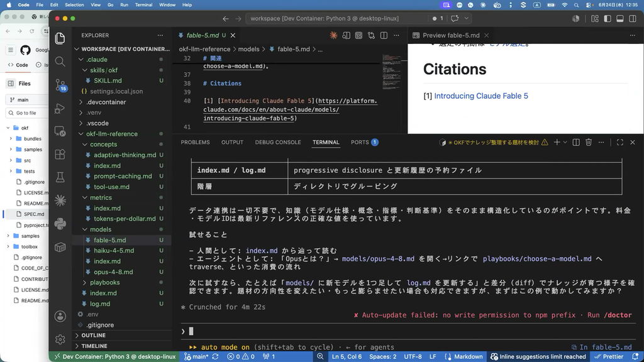The width and height of the screenshot is (644, 362).
Task: Open notifications bell in status bar
Action: (635, 357)
